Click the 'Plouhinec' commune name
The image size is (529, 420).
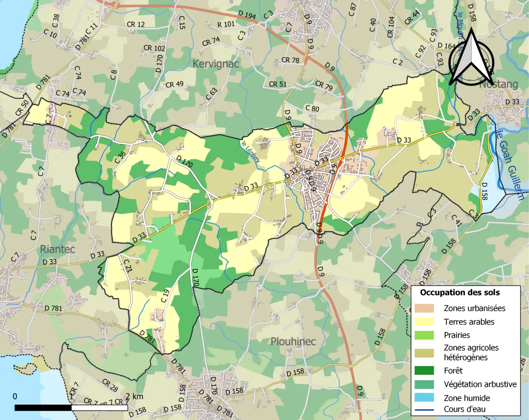[293, 342]
